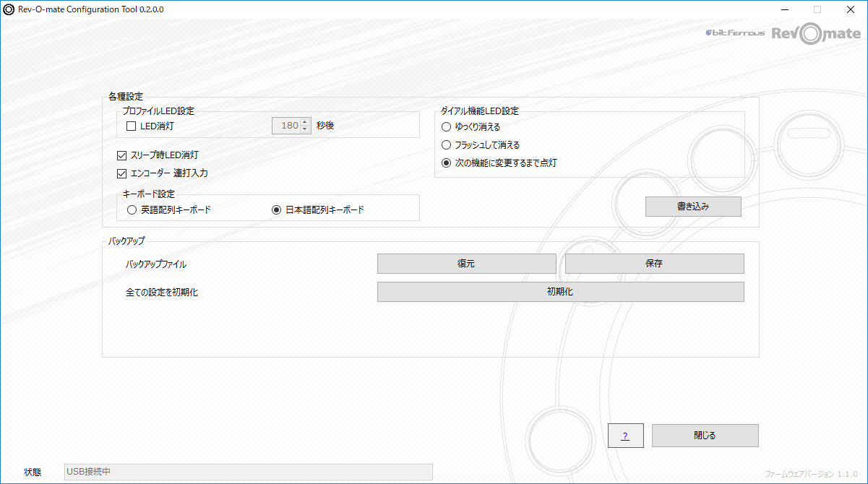Image resolution: width=868 pixels, height=484 pixels.
Task: Click the Rev-O-mate logo at top right
Action: [817, 34]
